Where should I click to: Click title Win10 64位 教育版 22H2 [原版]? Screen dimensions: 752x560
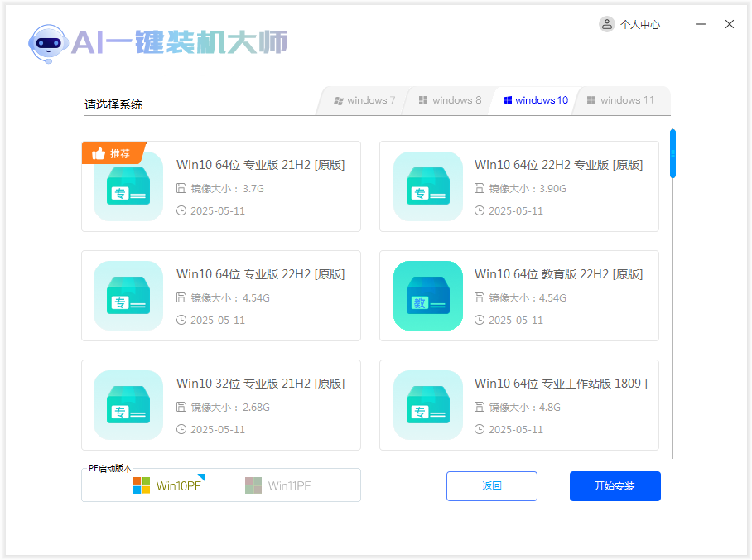tap(559, 274)
